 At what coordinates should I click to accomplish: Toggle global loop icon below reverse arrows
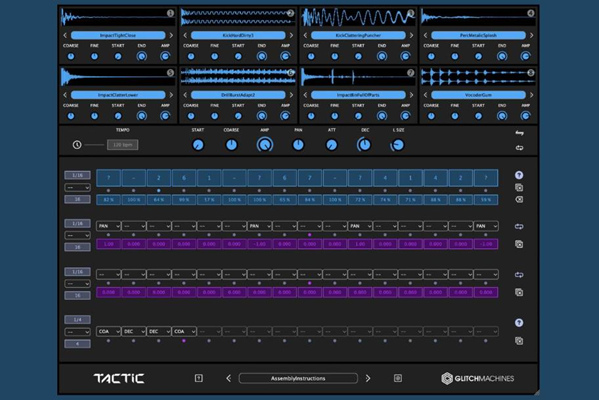519,148
